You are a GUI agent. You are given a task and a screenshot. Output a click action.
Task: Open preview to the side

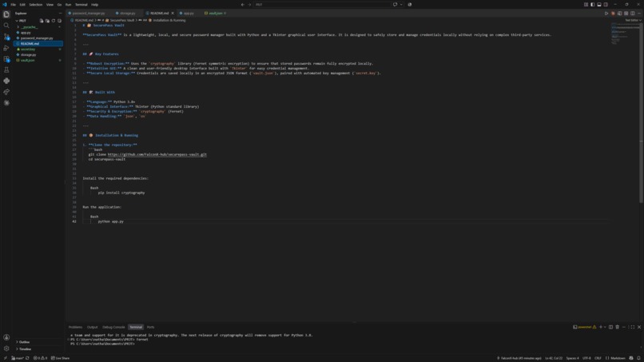tap(619, 13)
